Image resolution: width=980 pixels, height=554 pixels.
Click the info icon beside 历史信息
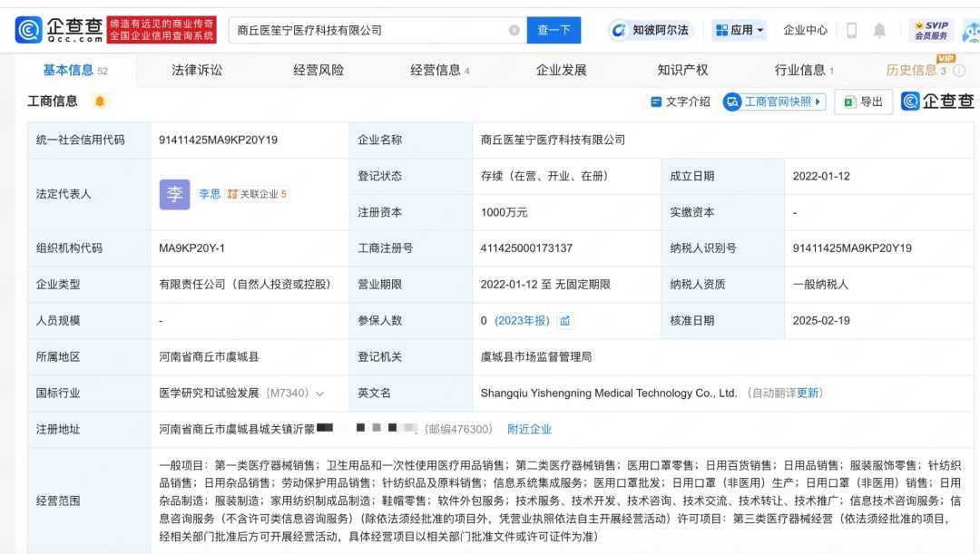pos(959,71)
